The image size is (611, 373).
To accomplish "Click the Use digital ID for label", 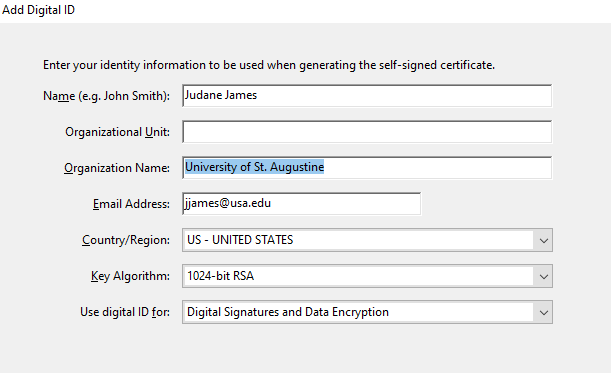I will pyautogui.click(x=125, y=312).
